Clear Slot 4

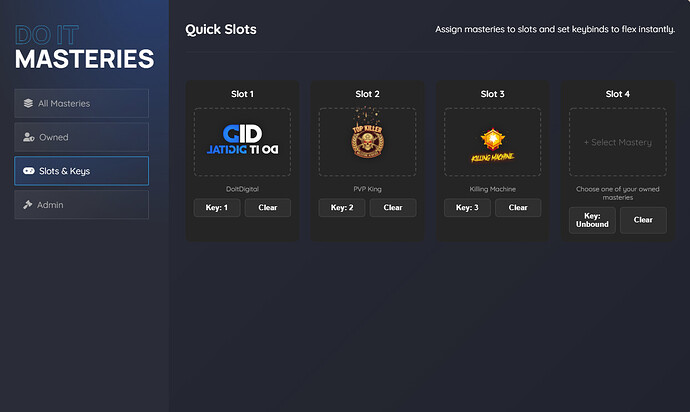643,220
